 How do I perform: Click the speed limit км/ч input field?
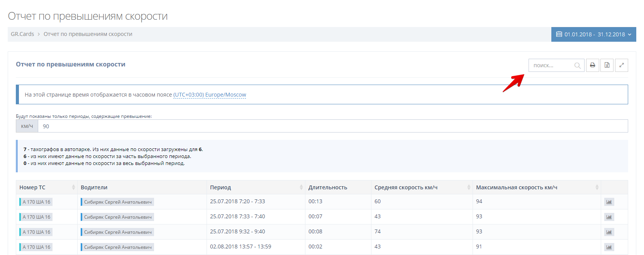(332, 126)
